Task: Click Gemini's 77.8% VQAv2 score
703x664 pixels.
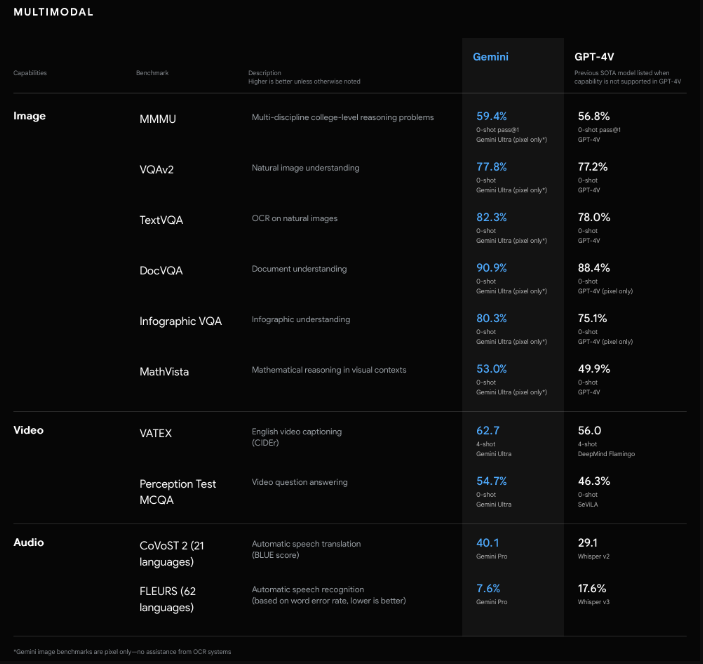Action: point(491,167)
